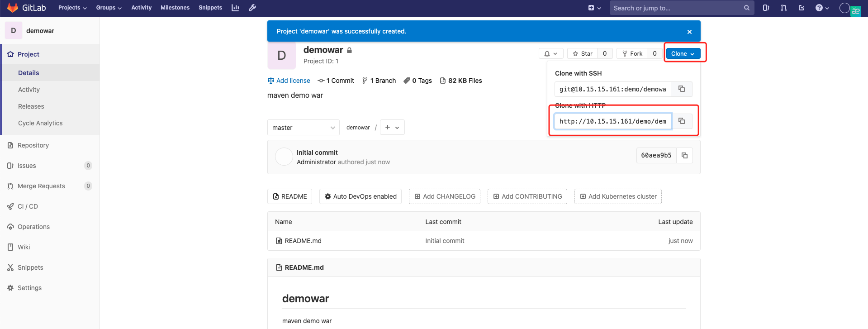Go to Repository in the sidebar
Image resolution: width=868 pixels, height=329 pixels.
(33, 145)
